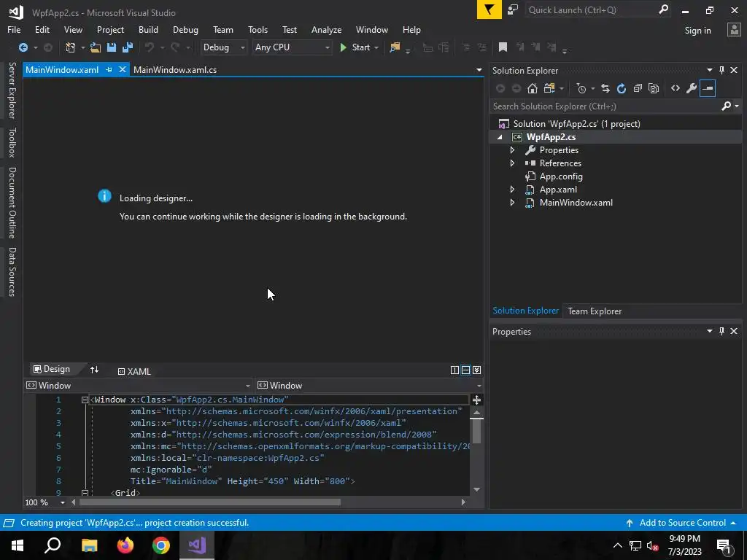Click the View Code angle-brackets icon
747x560 pixels.
click(675, 88)
